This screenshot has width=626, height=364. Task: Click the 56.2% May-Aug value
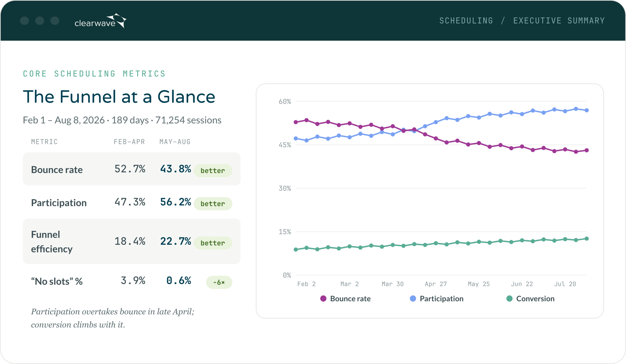pos(176,202)
